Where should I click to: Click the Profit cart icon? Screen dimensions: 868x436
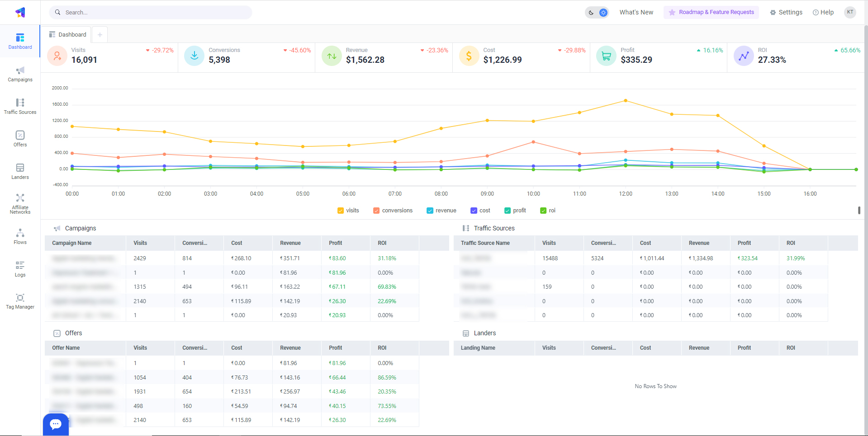tap(607, 56)
